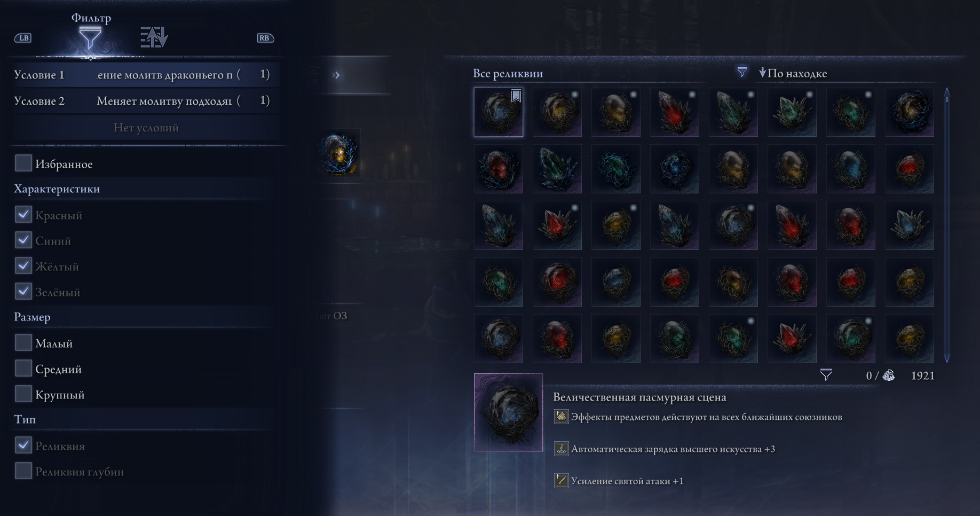
Task: Enable the Избранное checkbox
Action: (23, 163)
